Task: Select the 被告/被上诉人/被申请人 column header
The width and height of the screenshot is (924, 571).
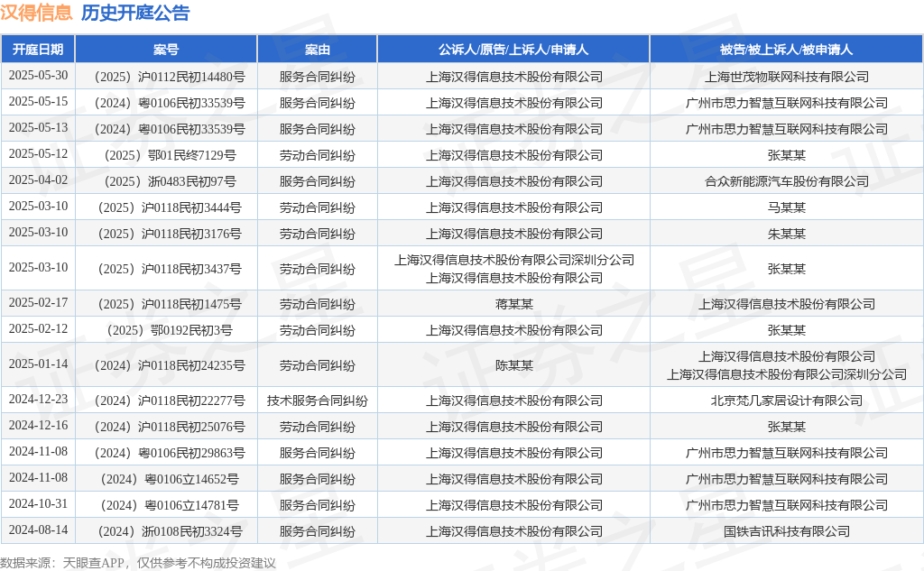Action: click(x=786, y=50)
